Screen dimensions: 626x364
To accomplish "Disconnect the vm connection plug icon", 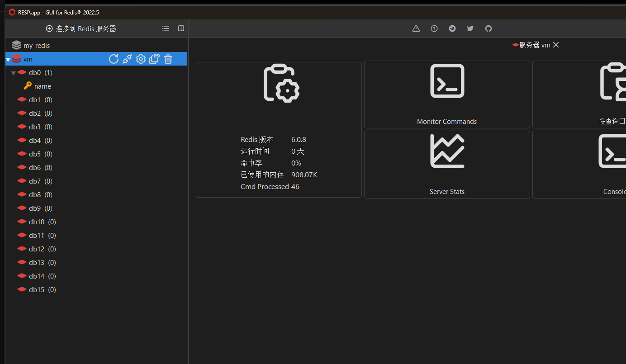I will (x=127, y=59).
